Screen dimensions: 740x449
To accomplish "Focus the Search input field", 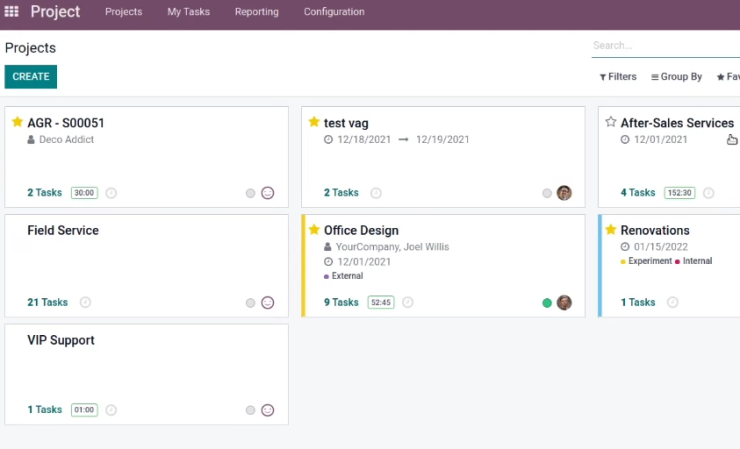I will click(x=665, y=45).
